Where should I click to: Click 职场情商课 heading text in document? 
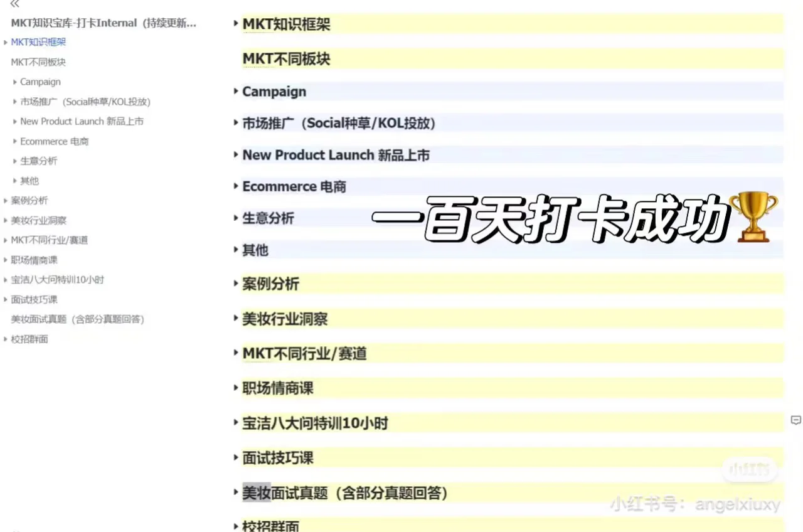278,388
